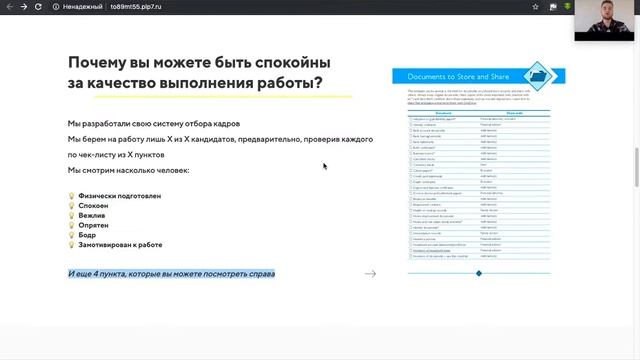Select the bulb icon beside 'Замотивирован к работе'
Viewport: 640px width, 360px height.
71,245
